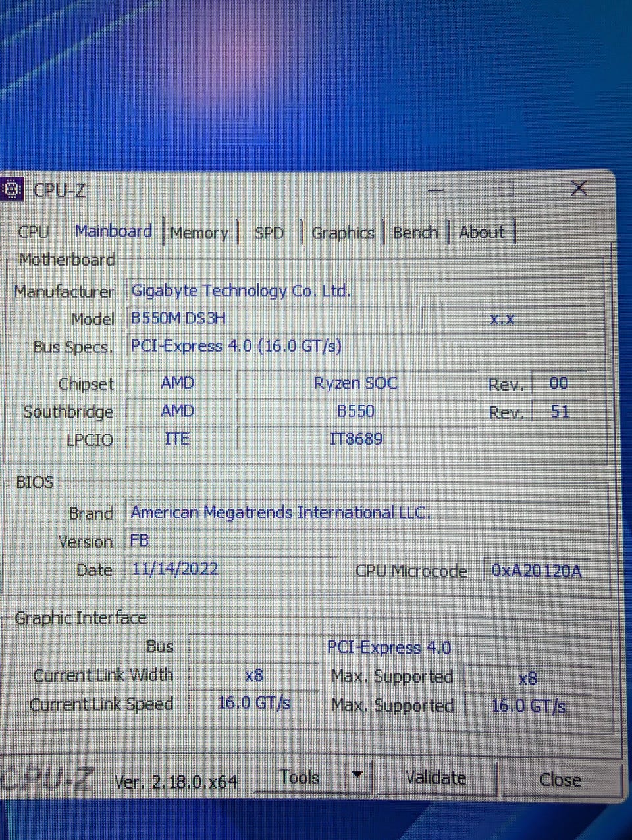Click the Southbridge name B550
The image size is (632, 840).
(355, 411)
